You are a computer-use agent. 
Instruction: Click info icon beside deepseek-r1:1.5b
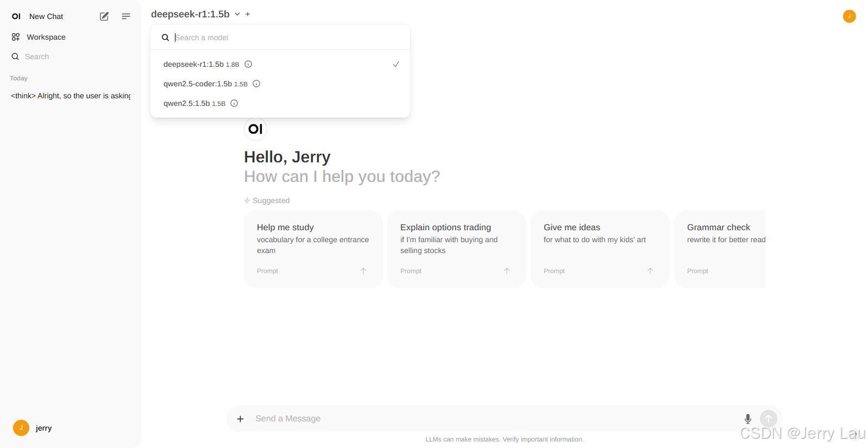248,64
